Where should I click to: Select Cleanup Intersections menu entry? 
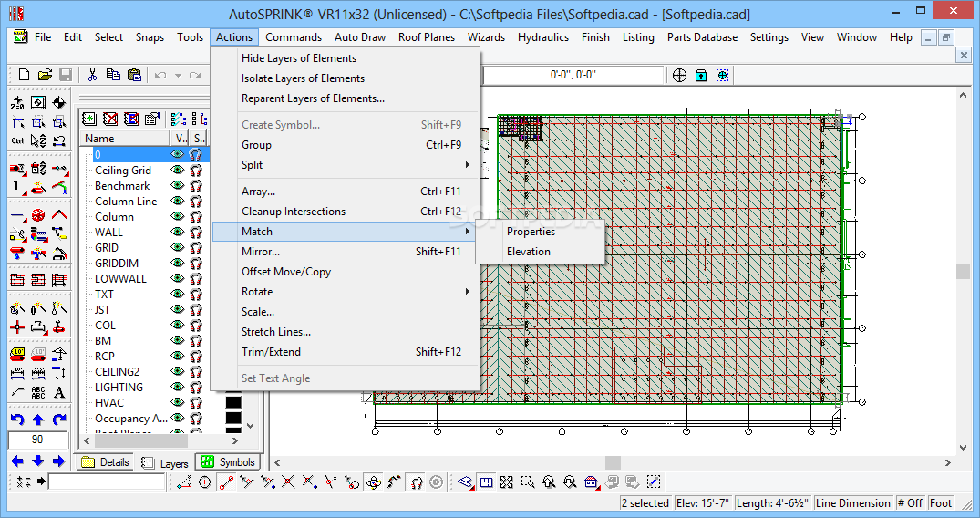click(346, 212)
